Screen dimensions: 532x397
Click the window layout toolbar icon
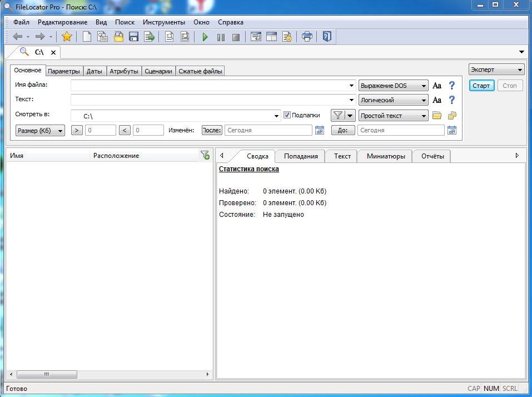(271, 37)
